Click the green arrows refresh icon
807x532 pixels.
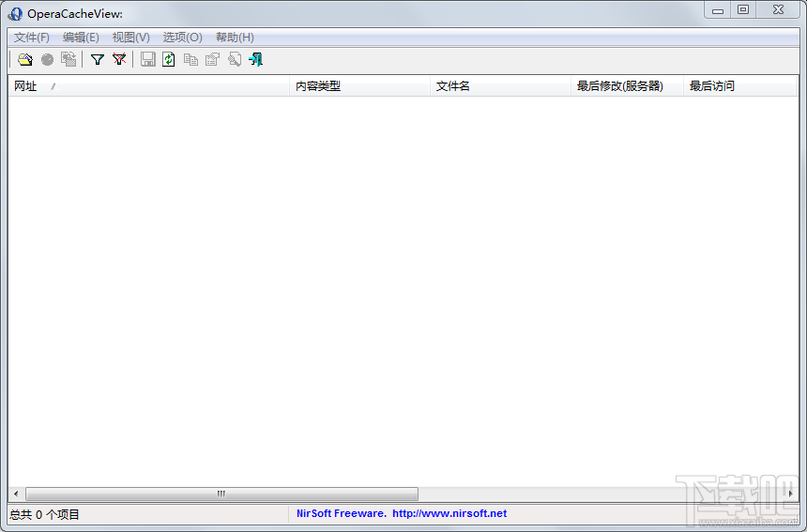tap(169, 60)
